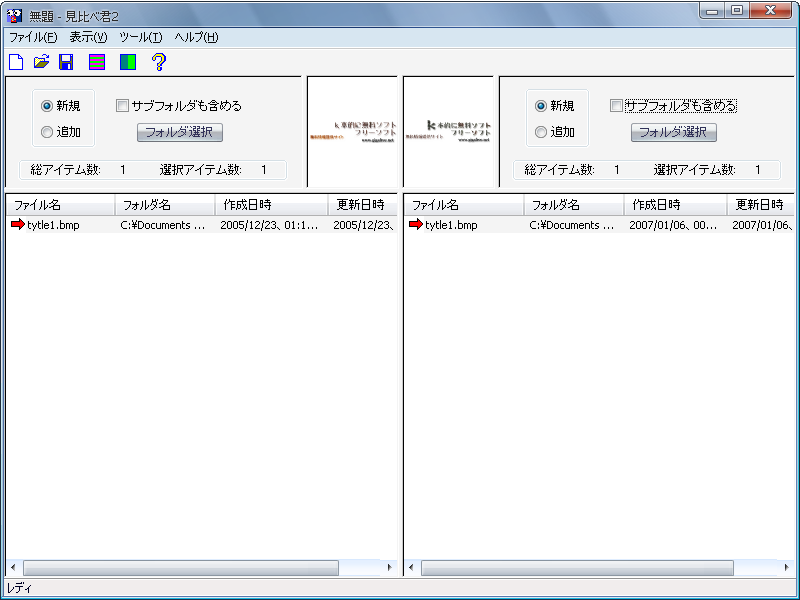The width and height of the screenshot is (800, 600).
Task: Select tytle1.bmp in the right list
Action: tap(451, 225)
